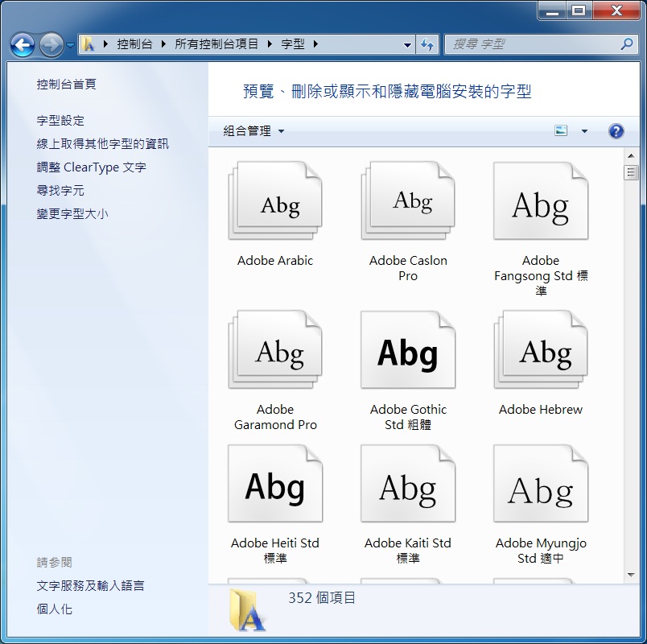The image size is (647, 644).
Task: Open 線上取得其他字型的資訊 link
Action: coord(103,143)
